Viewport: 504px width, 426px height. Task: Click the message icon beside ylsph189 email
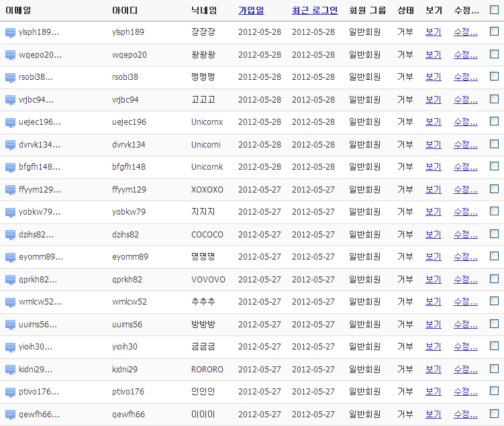point(10,32)
